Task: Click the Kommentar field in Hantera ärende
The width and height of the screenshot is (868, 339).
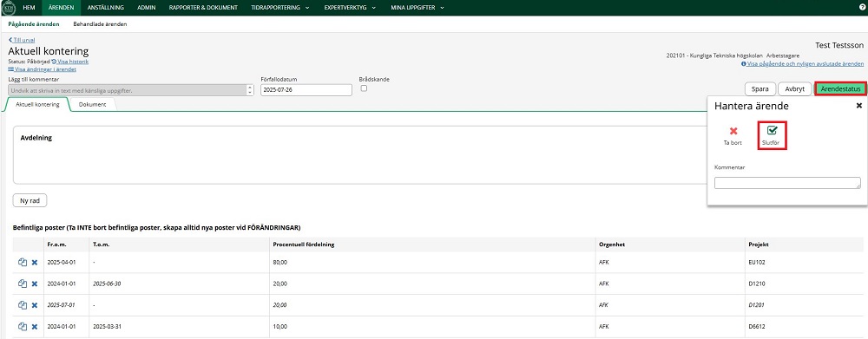Action: point(787,183)
